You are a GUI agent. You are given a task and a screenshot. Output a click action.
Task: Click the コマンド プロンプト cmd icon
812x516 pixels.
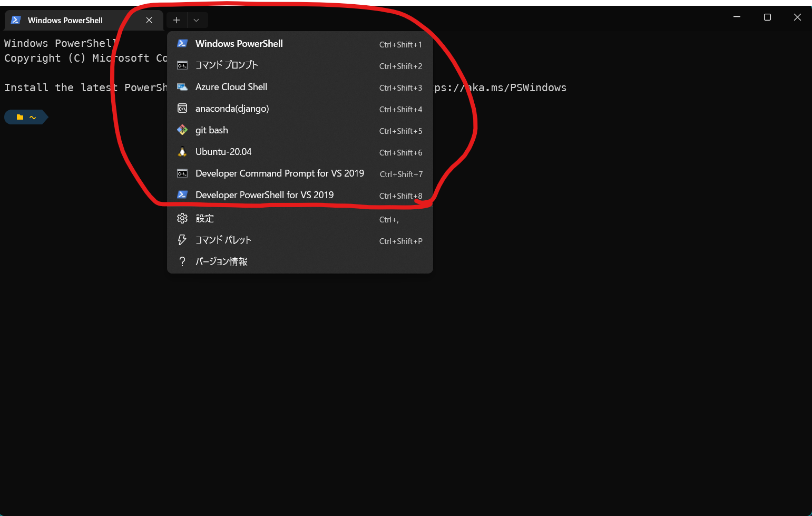point(182,65)
